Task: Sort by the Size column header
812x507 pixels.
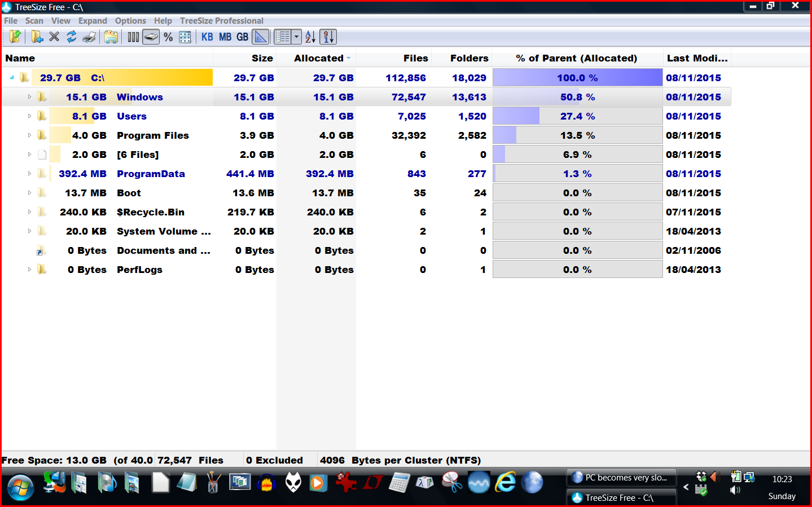Action: click(x=245, y=58)
